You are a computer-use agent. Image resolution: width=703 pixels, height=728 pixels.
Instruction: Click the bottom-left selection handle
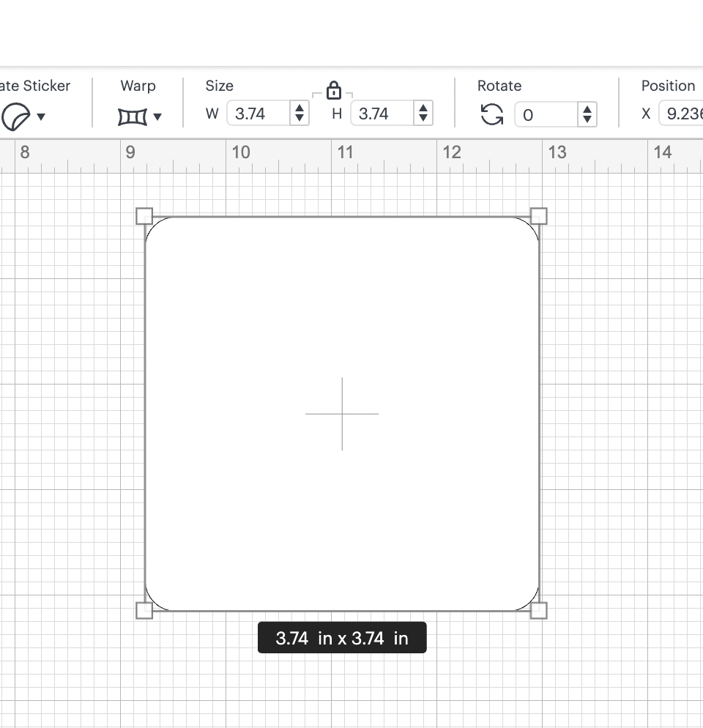[x=144, y=611]
